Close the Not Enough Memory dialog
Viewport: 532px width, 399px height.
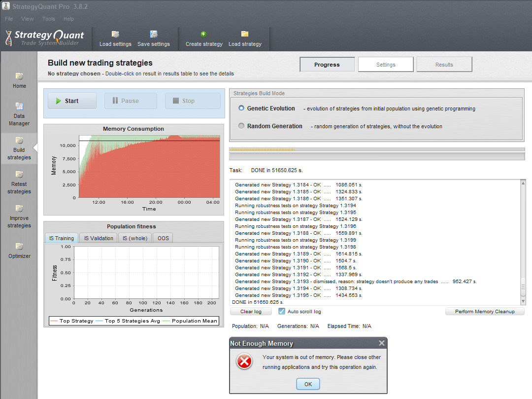coord(382,343)
